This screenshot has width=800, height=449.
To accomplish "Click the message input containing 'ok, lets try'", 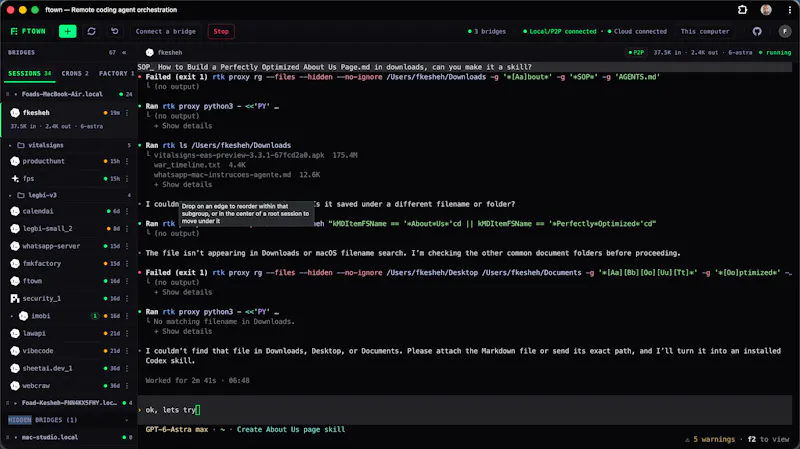I will click(x=465, y=410).
